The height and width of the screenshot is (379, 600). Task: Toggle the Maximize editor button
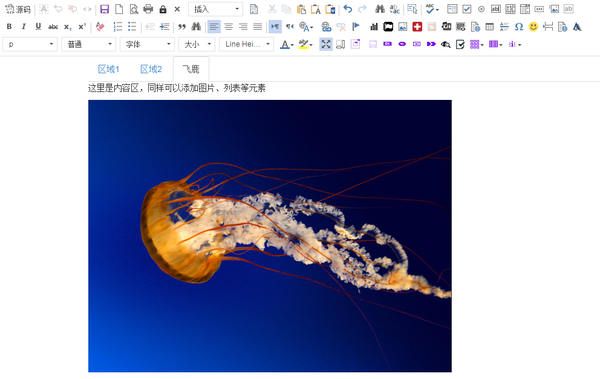(x=326, y=44)
